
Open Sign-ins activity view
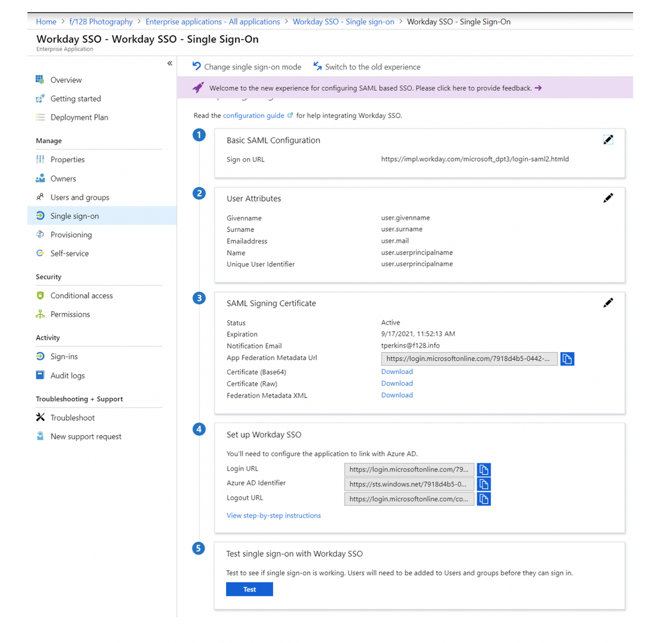(65, 356)
